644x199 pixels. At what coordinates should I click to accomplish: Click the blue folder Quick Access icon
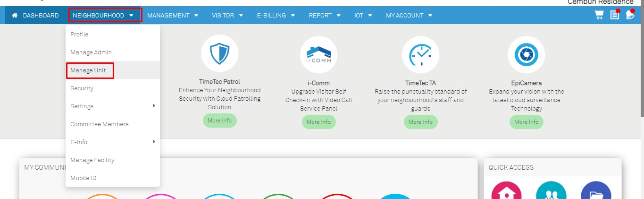[x=596, y=190]
